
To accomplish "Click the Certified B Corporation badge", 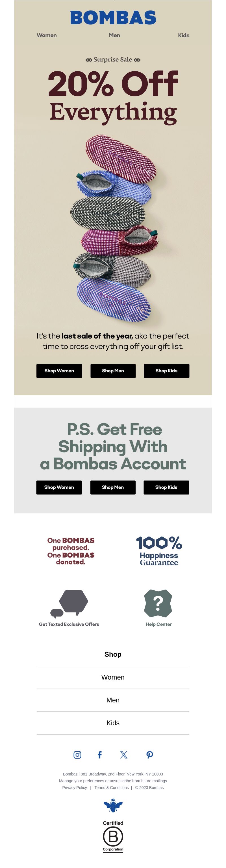I will pos(113,837).
